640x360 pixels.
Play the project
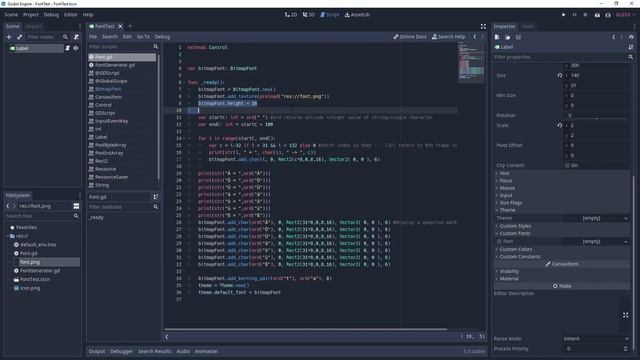(564, 15)
